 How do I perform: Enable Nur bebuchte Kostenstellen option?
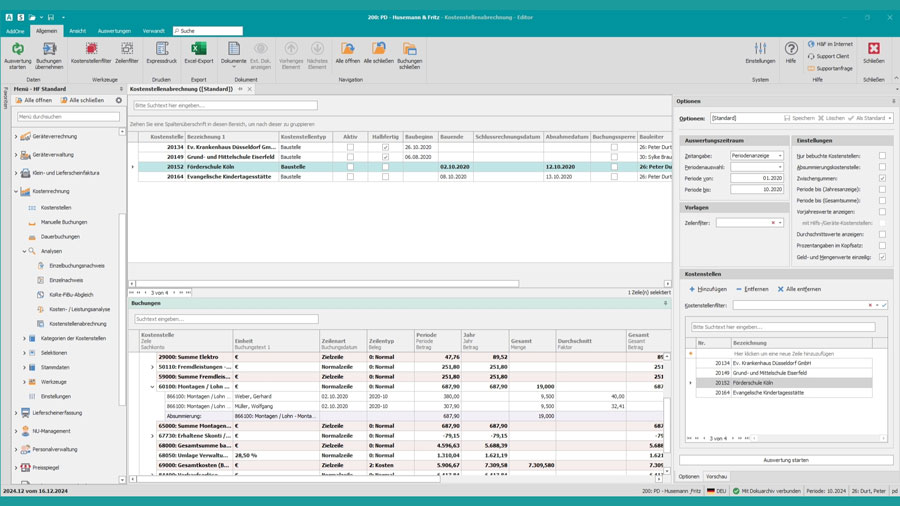882,156
